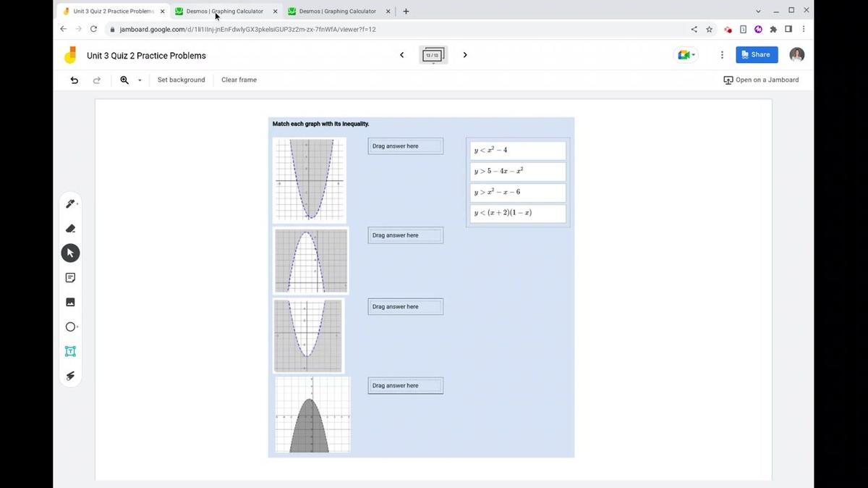Open the frame bar showing 13/13
The width and height of the screenshot is (868, 488).
433,54
